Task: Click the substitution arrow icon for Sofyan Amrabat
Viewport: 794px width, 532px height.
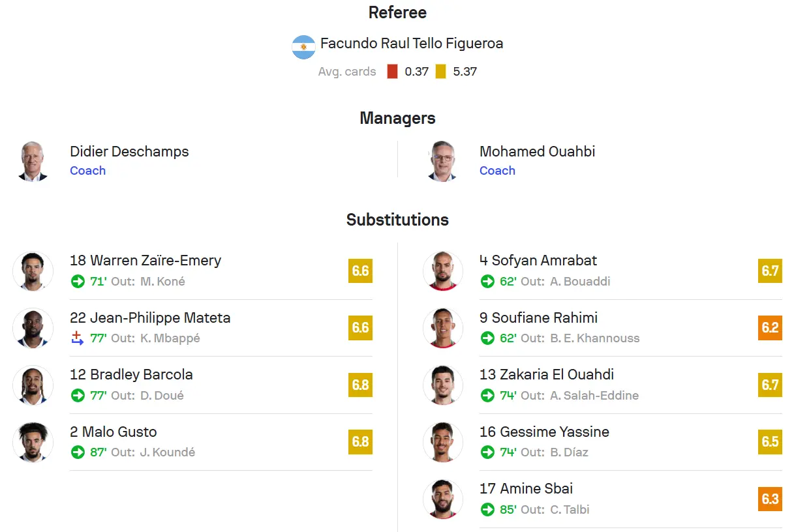Action: (487, 282)
